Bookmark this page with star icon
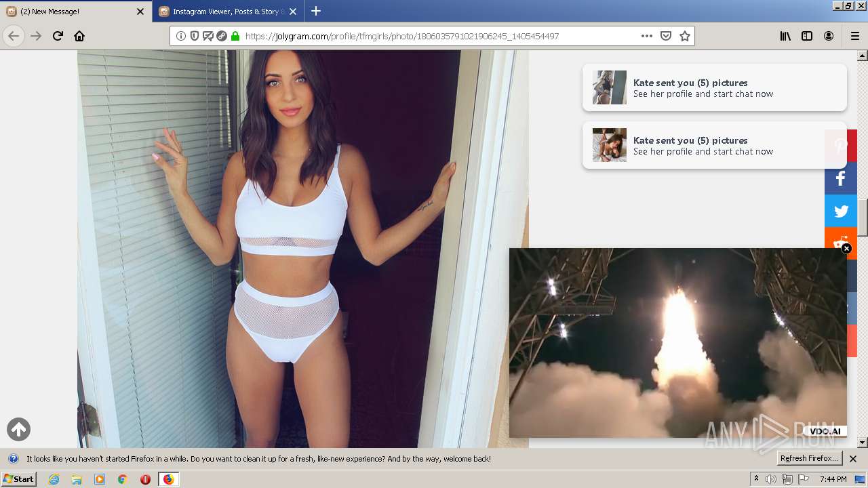Viewport: 868px width, 488px height. pos(685,36)
